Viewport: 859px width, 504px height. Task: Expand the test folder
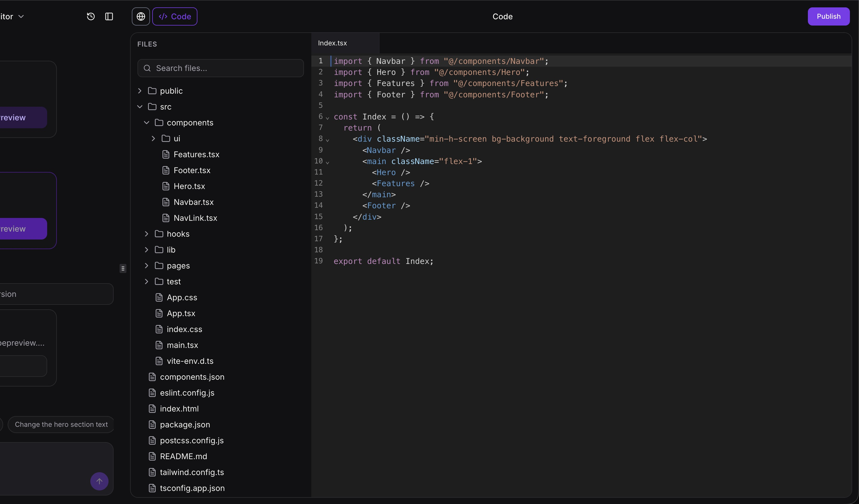click(147, 281)
